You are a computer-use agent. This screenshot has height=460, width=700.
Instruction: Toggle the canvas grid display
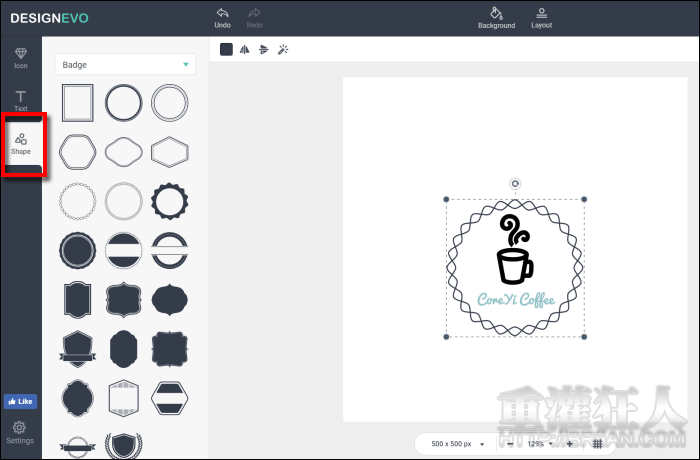598,443
